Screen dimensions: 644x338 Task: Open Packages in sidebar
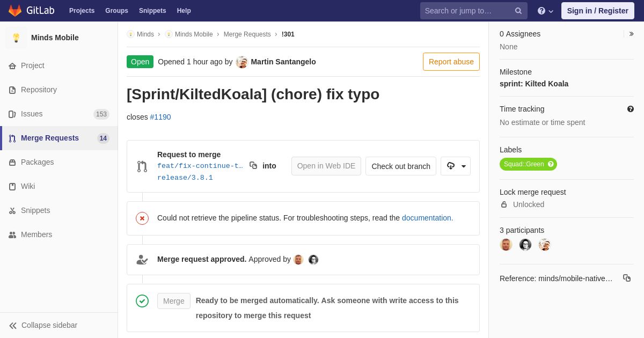(x=59, y=162)
